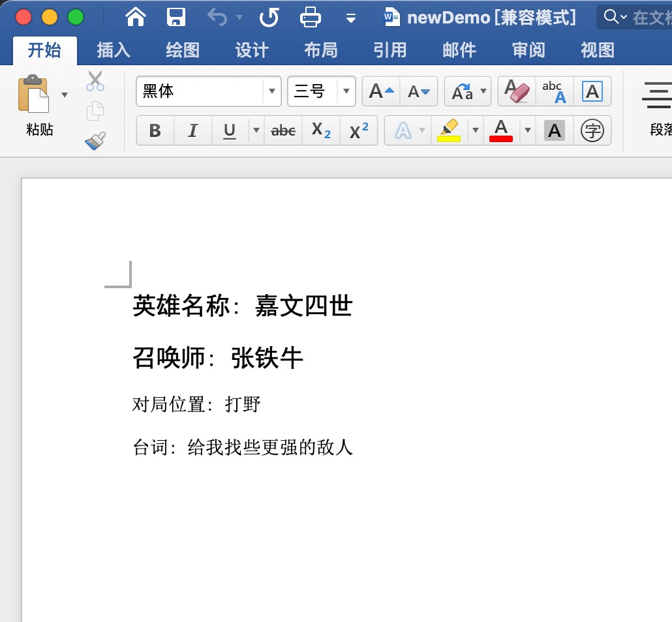This screenshot has height=622, width=672.
Task: Apply text effects with outlined A
Action: [403, 130]
